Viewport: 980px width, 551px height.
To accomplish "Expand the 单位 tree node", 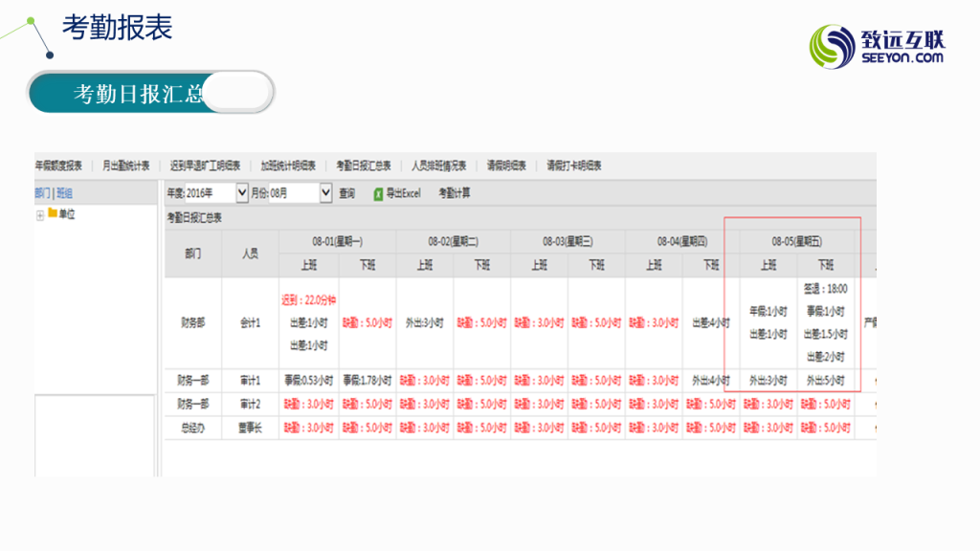I will pyautogui.click(x=39, y=214).
